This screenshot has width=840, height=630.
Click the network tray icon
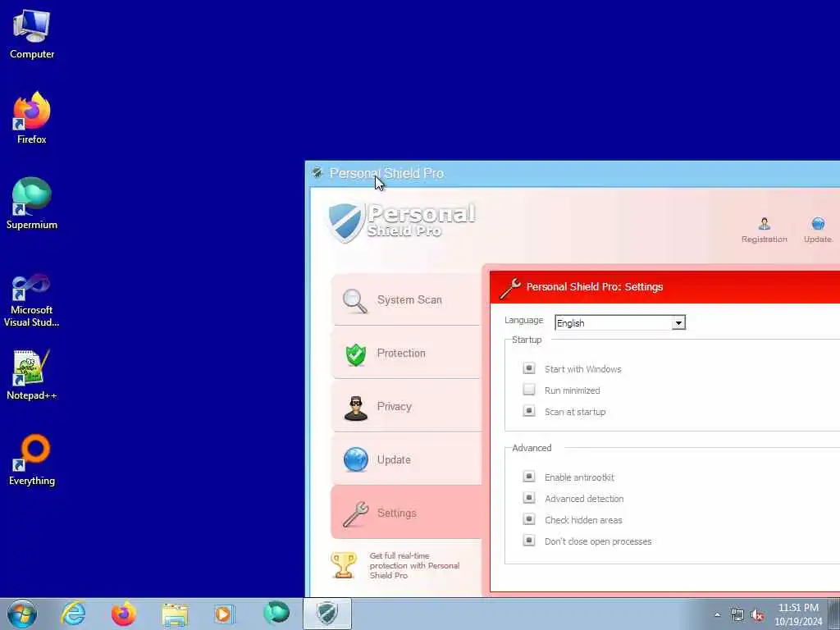(737, 615)
